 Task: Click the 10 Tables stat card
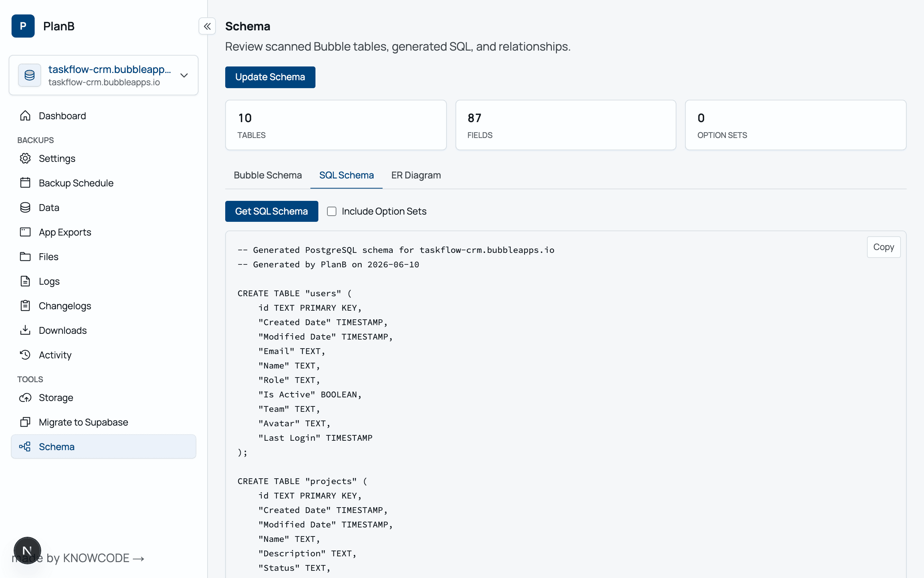336,125
